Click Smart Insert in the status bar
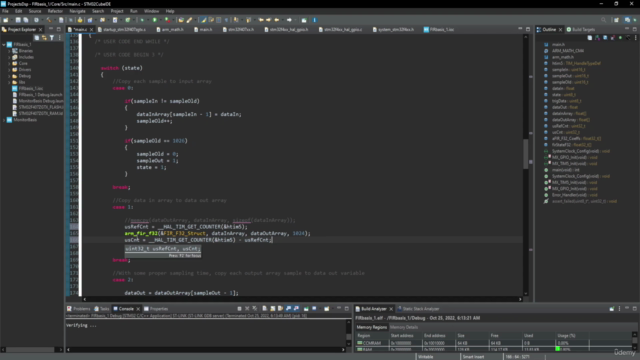The height and width of the screenshot is (360, 640). pos(473,357)
